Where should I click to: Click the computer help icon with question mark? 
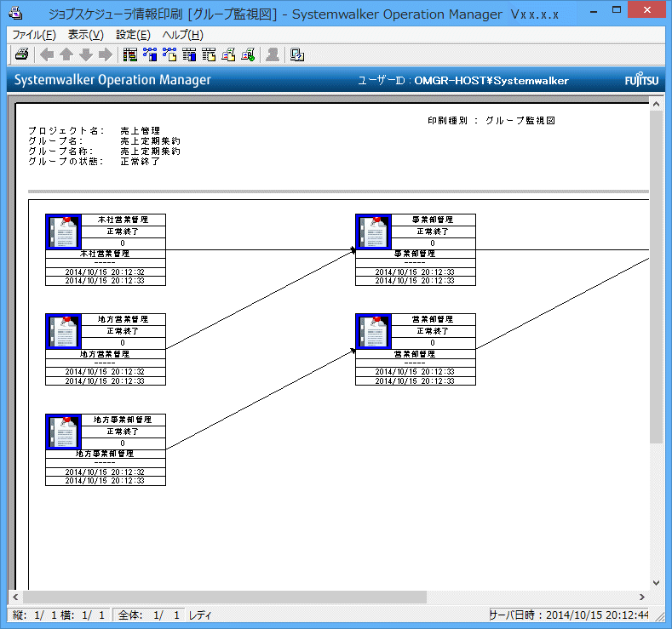[x=297, y=54]
